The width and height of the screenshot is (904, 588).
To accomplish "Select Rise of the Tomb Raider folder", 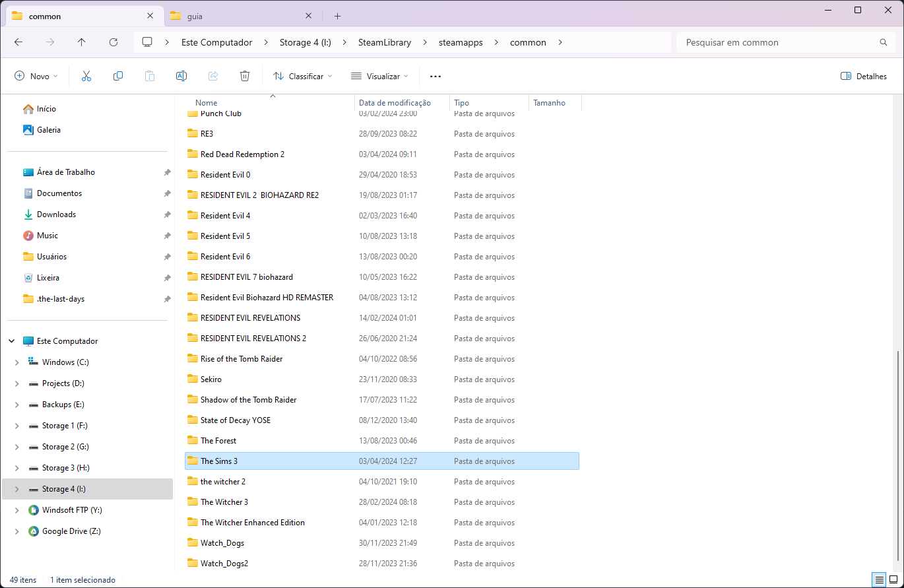I will point(381,359).
